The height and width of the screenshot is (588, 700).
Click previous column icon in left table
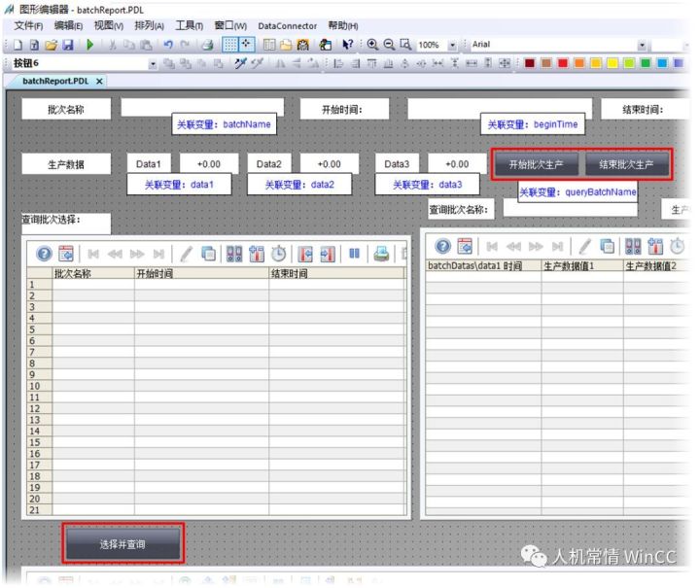pyautogui.click(x=306, y=254)
